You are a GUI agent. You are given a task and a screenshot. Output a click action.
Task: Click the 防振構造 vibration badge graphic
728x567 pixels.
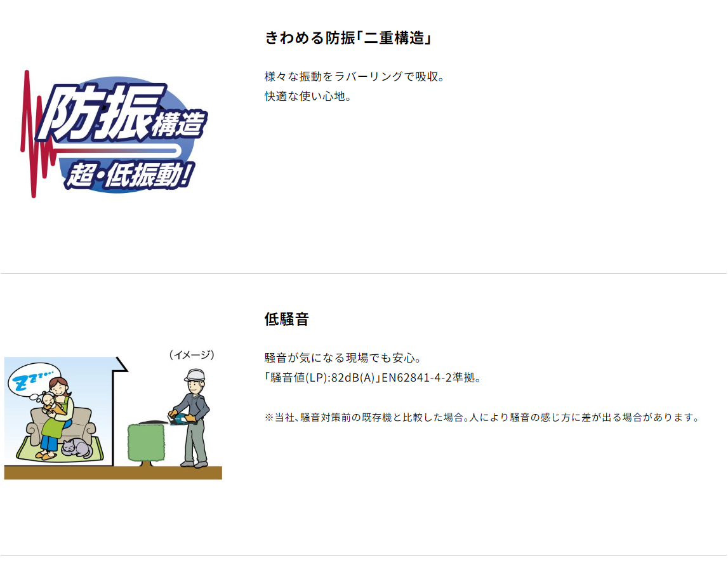click(114, 134)
